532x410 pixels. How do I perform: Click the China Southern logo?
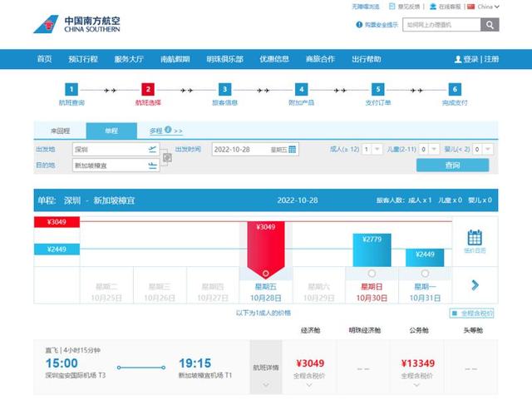(76, 24)
